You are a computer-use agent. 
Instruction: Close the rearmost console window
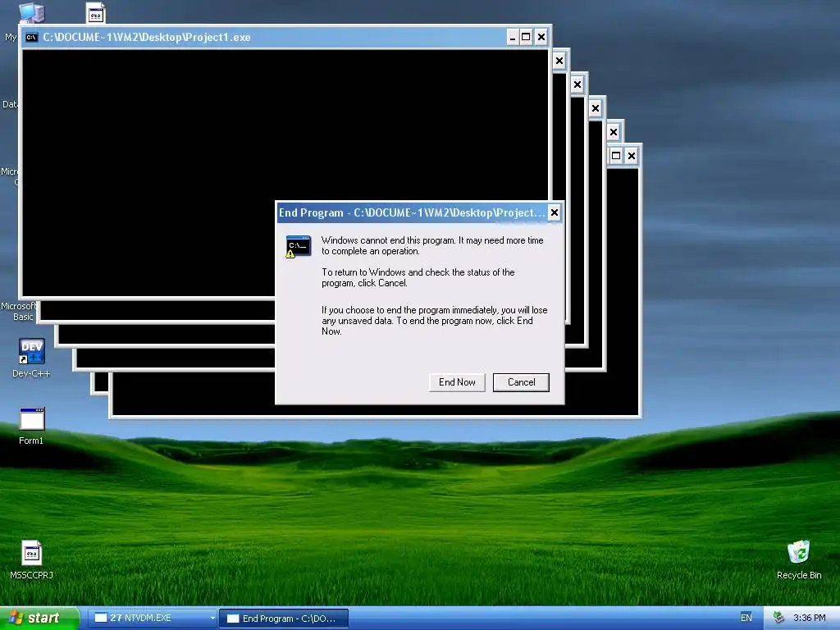click(x=632, y=156)
